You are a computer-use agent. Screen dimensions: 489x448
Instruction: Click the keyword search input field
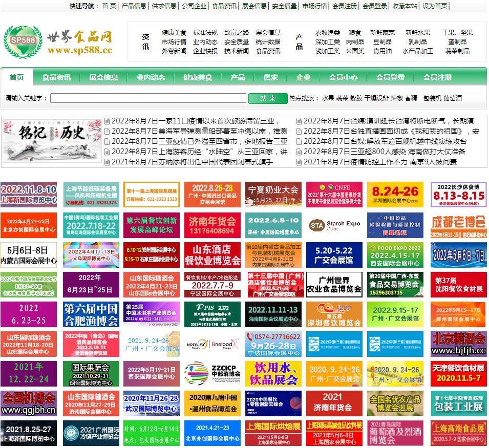pyautogui.click(x=148, y=98)
